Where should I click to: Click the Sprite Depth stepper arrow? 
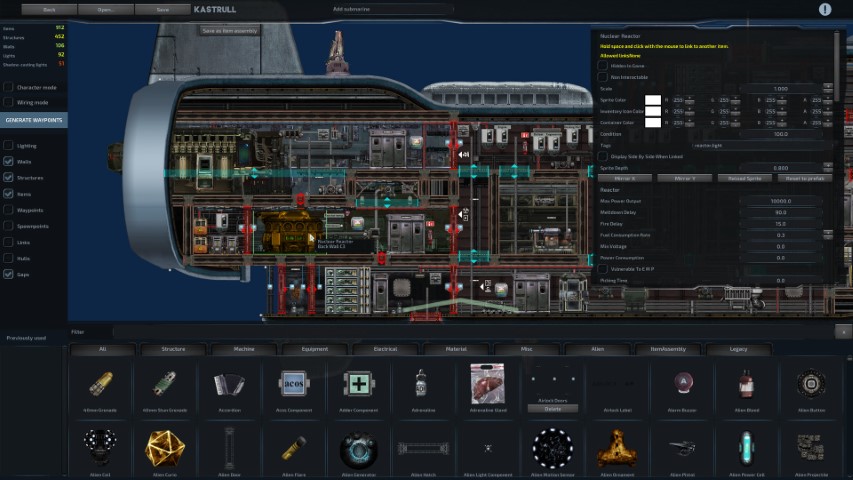point(827,167)
